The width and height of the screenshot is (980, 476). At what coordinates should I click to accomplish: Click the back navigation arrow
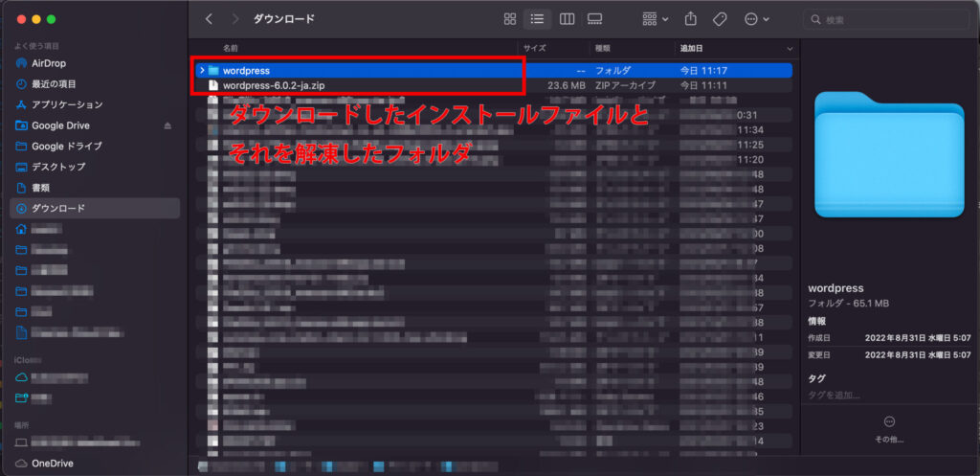[x=210, y=19]
